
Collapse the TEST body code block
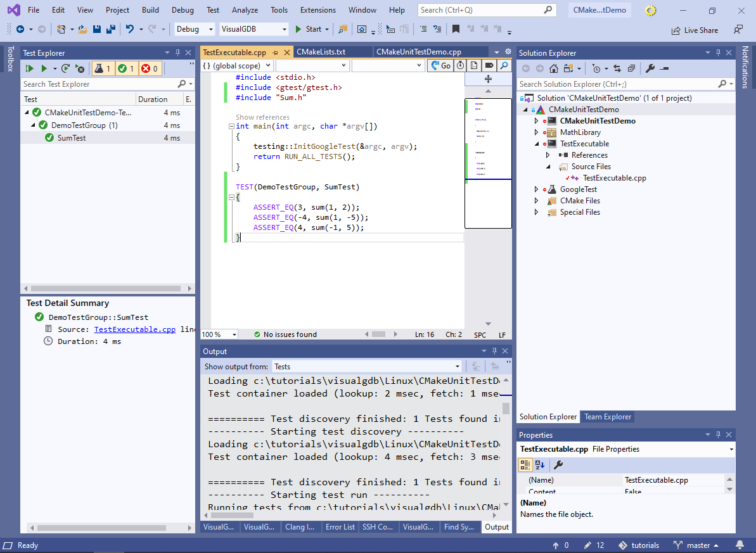tap(231, 197)
